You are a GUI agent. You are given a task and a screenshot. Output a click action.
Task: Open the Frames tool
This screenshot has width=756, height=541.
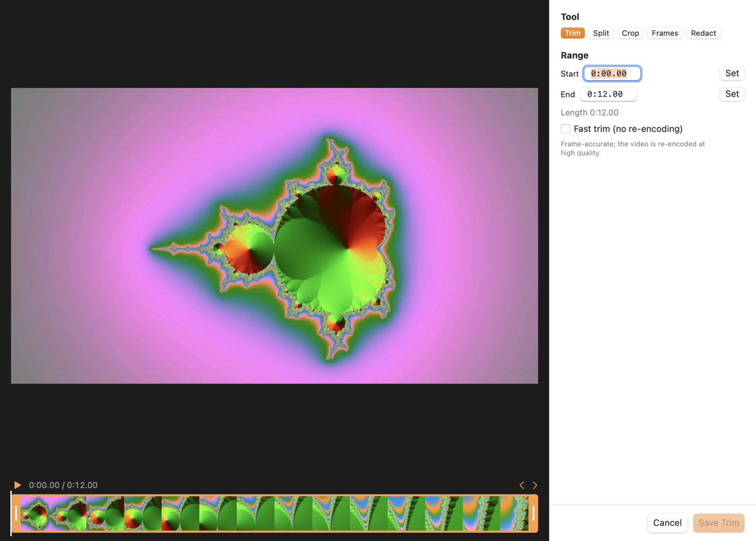tap(665, 33)
